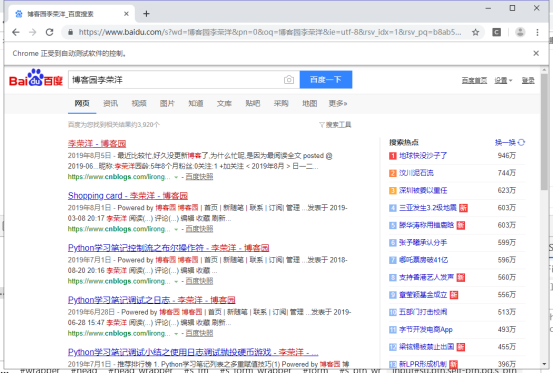Bookmark page with star icon
554x374 pixels.
(x=476, y=32)
